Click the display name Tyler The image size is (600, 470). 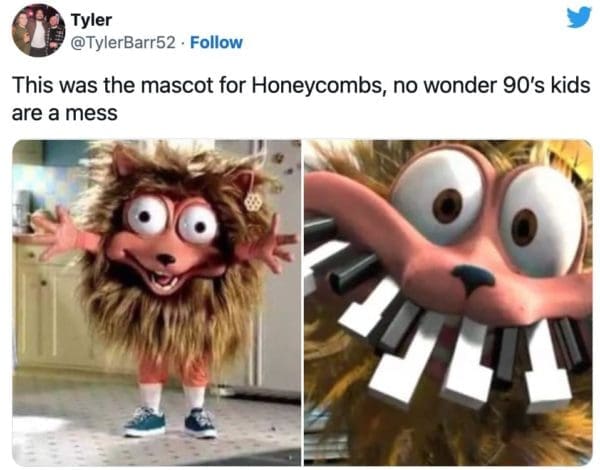[91, 20]
